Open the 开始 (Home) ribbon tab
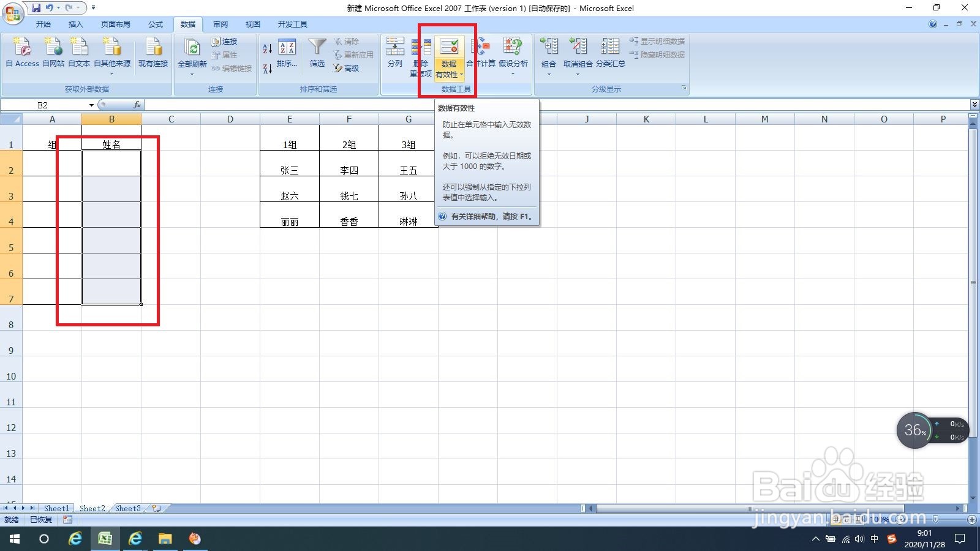Image resolution: width=980 pixels, height=551 pixels. [43, 24]
